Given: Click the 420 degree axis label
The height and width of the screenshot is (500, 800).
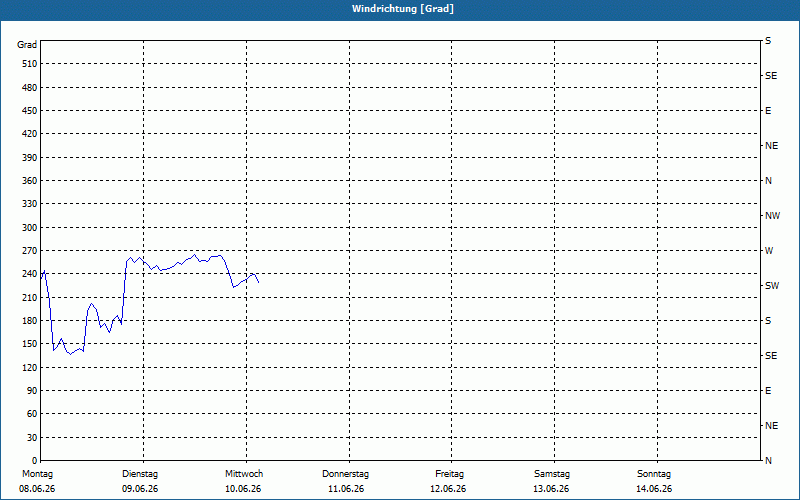Looking at the screenshot, I should click(30, 134).
